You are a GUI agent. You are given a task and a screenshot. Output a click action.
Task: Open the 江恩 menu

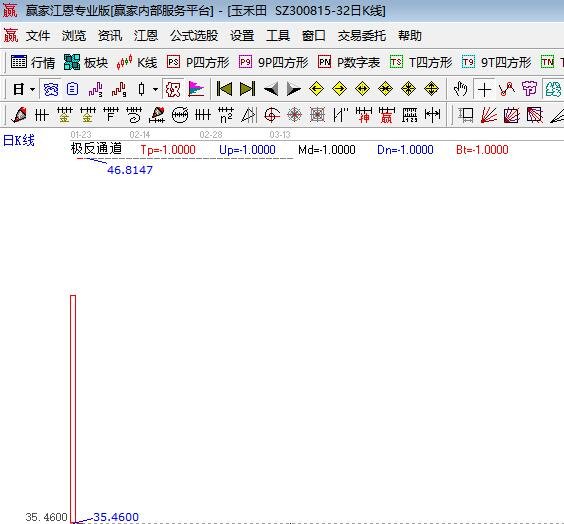coord(146,36)
